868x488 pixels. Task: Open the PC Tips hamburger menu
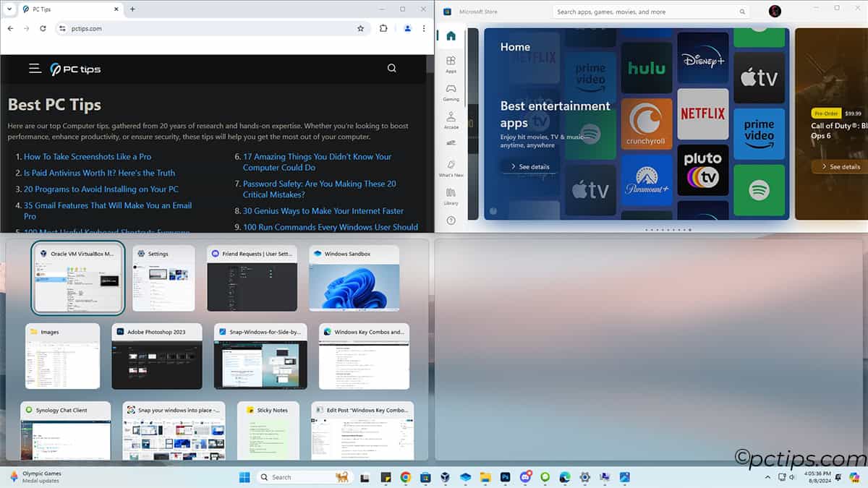[35, 69]
